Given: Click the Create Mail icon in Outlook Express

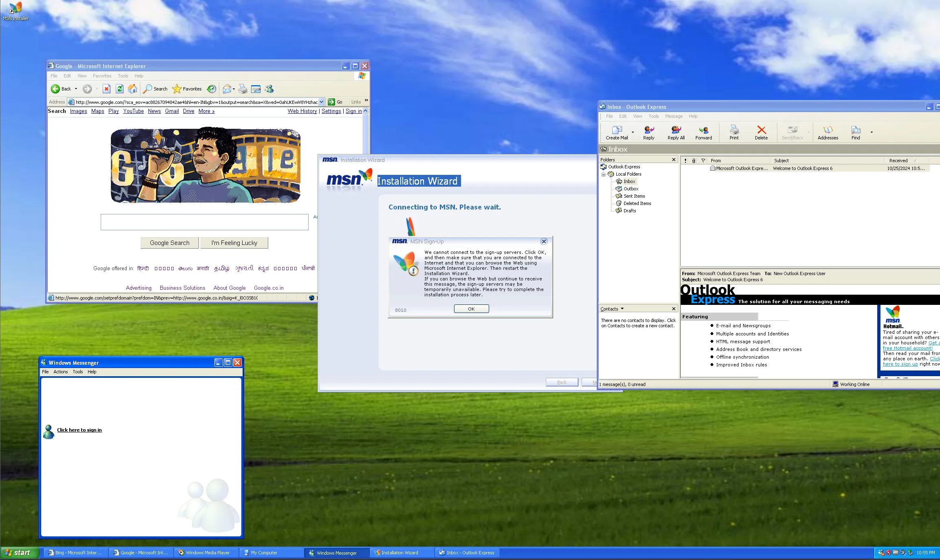Looking at the screenshot, I should tap(616, 131).
